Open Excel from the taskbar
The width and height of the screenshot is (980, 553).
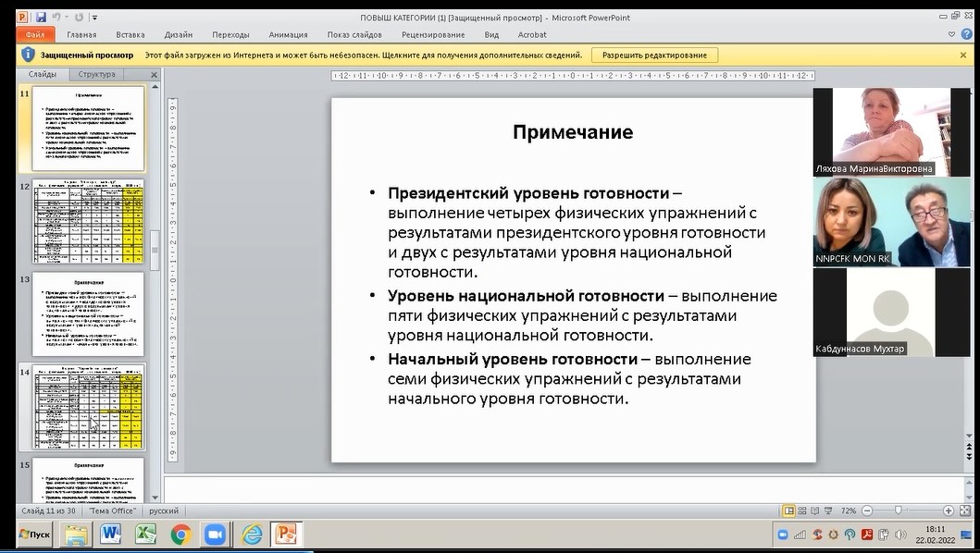[145, 535]
